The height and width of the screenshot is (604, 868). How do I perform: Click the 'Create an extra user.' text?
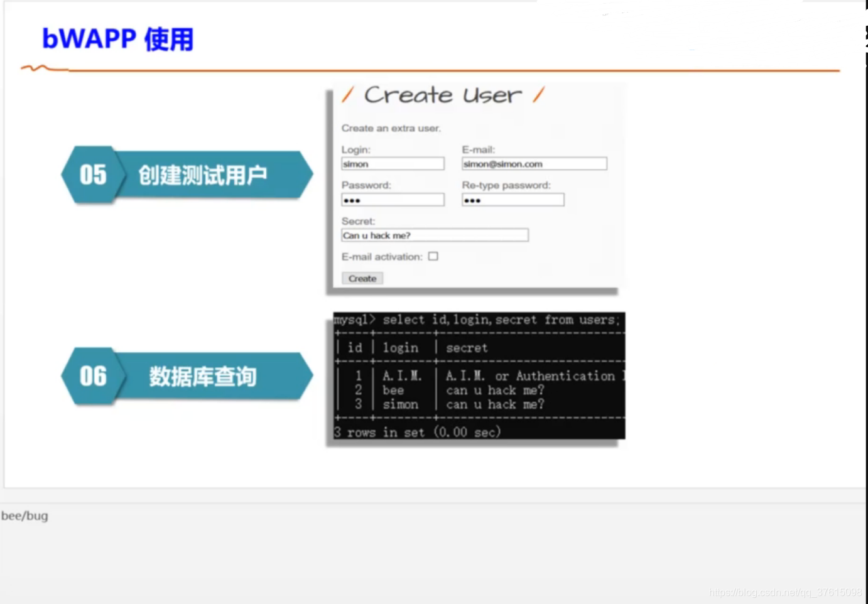tap(391, 128)
